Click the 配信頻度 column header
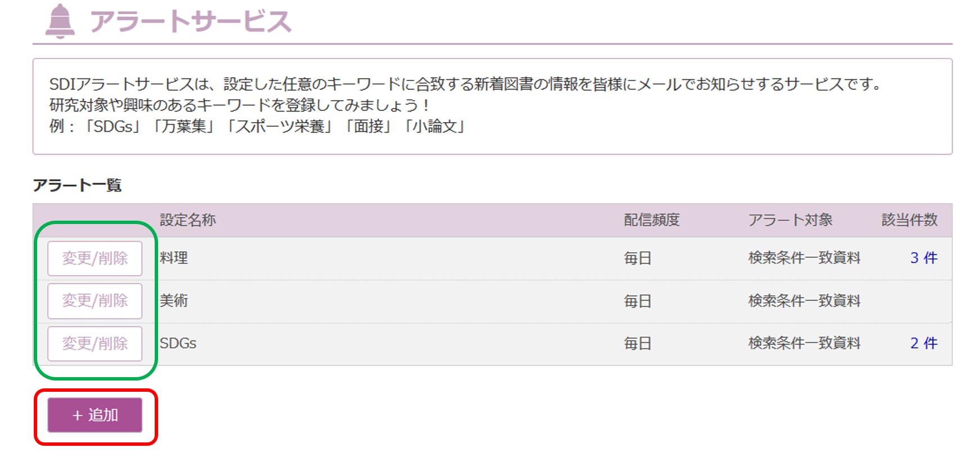Screen dimensions: 980x452 651,220
